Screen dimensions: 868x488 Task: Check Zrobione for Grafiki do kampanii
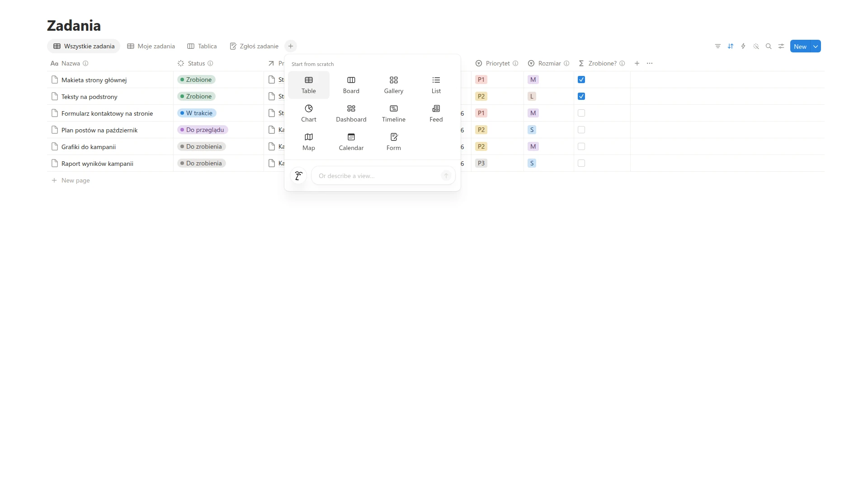pos(581,146)
